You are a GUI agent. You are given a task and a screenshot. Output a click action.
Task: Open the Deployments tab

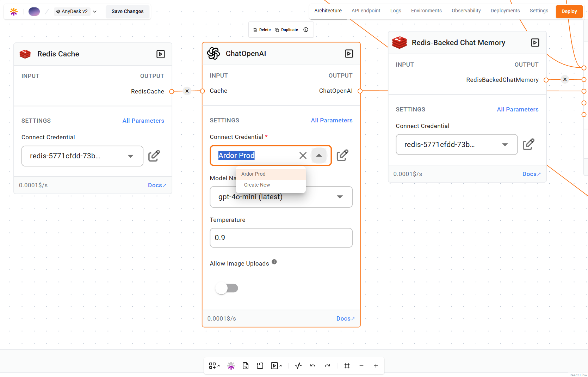(505, 11)
